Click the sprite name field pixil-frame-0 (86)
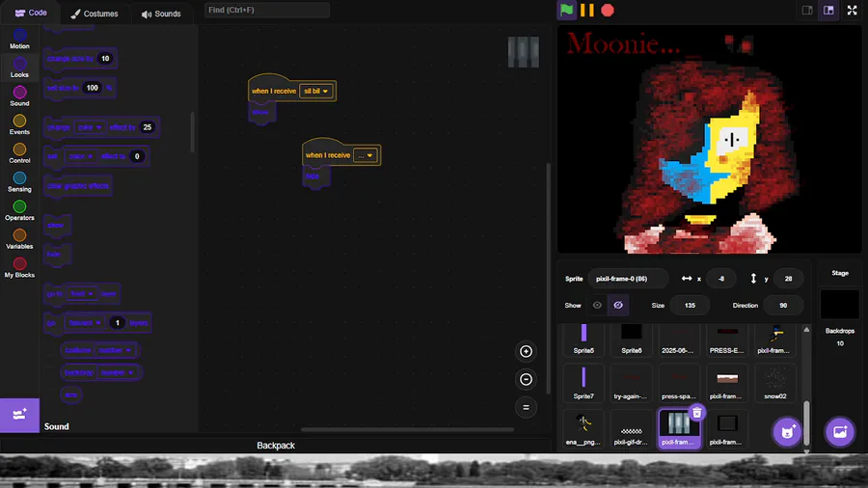 pos(628,279)
